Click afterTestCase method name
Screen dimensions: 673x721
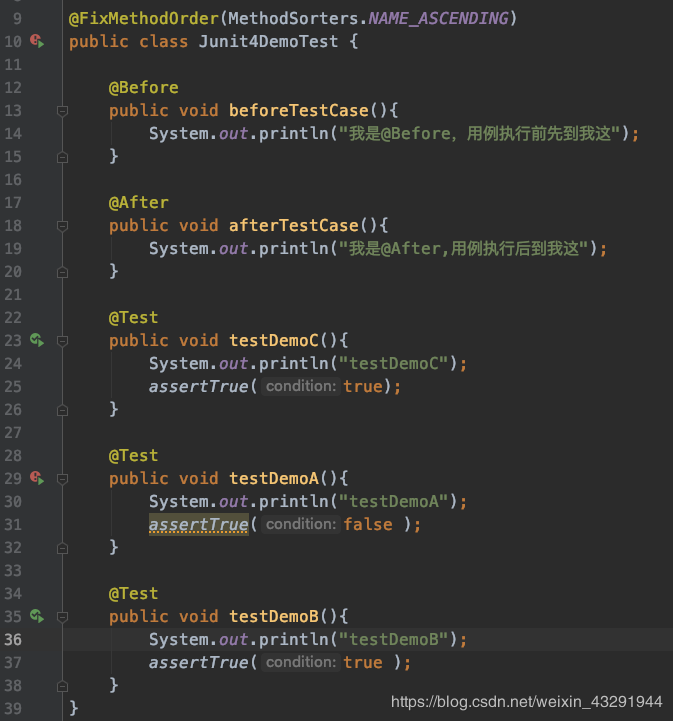(x=294, y=225)
